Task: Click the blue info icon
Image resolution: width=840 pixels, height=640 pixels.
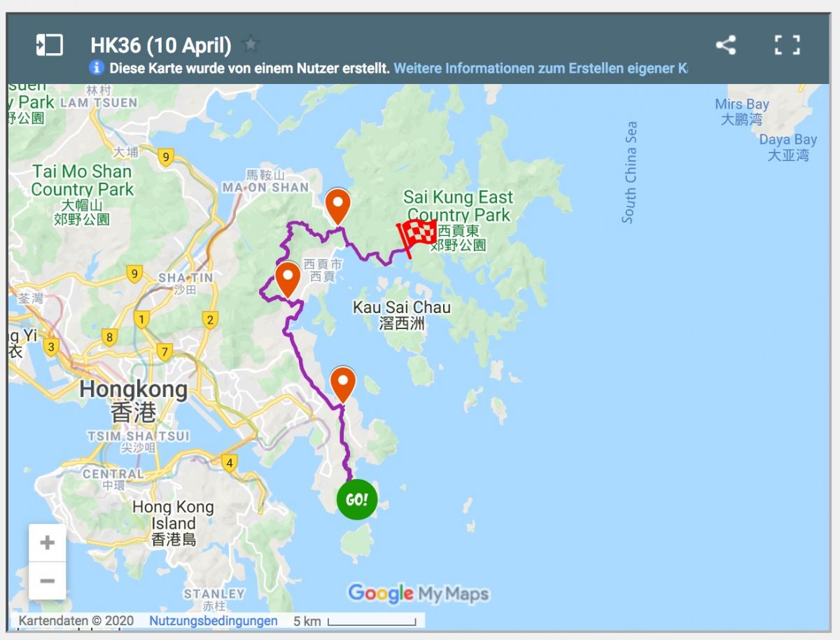Action: point(97,68)
